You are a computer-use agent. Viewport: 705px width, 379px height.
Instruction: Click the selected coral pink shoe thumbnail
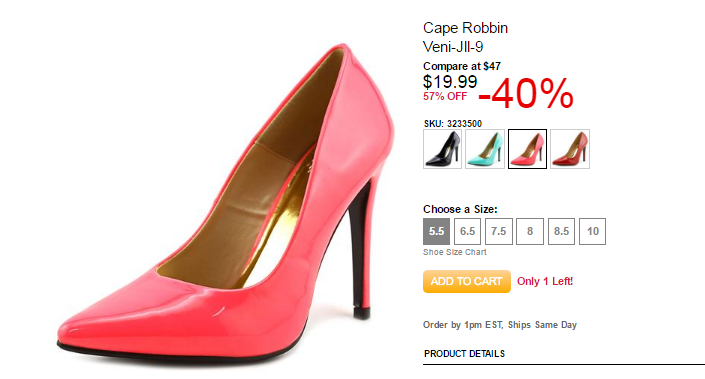pyautogui.click(x=527, y=149)
